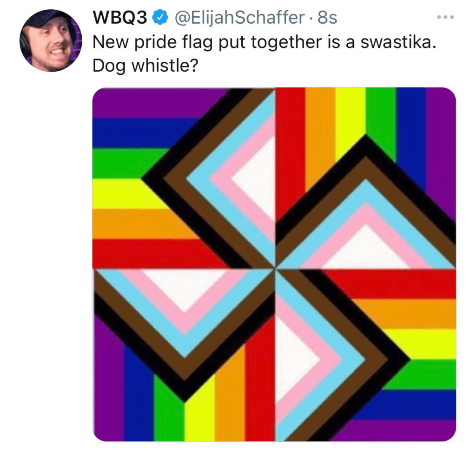Click blue vertical stripe in bottom-left quadrant

click(138, 395)
